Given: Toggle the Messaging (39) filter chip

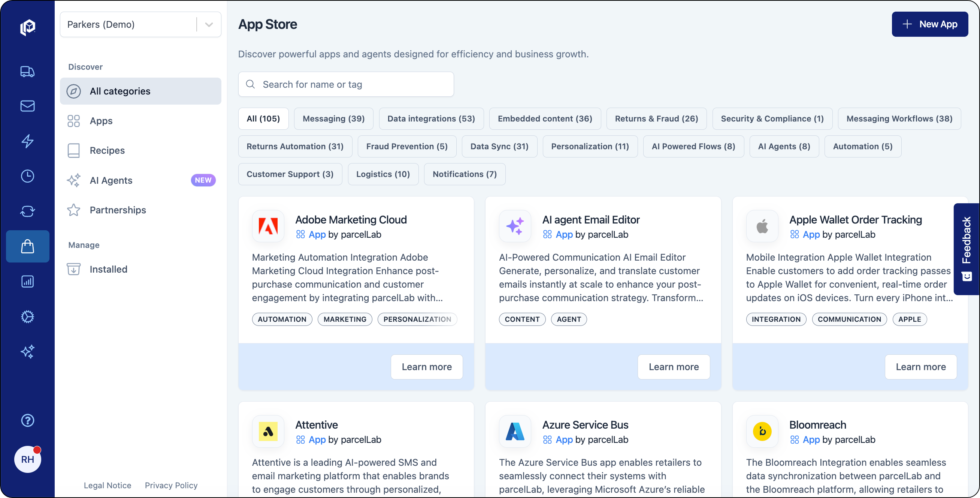Looking at the screenshot, I should (333, 118).
